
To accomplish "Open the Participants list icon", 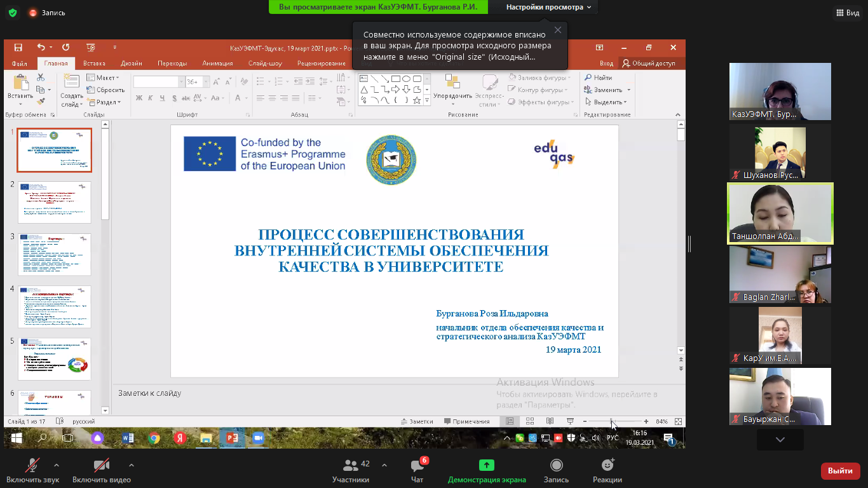I will [351, 466].
